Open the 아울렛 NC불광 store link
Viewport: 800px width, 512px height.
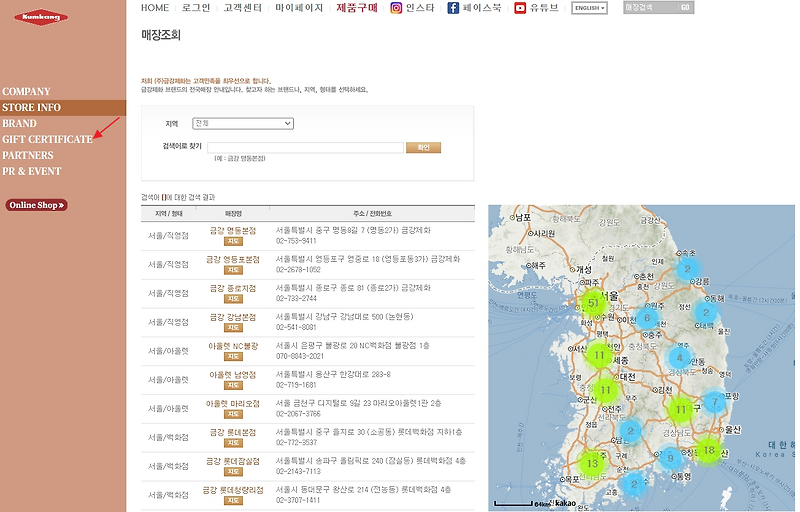coord(233,346)
